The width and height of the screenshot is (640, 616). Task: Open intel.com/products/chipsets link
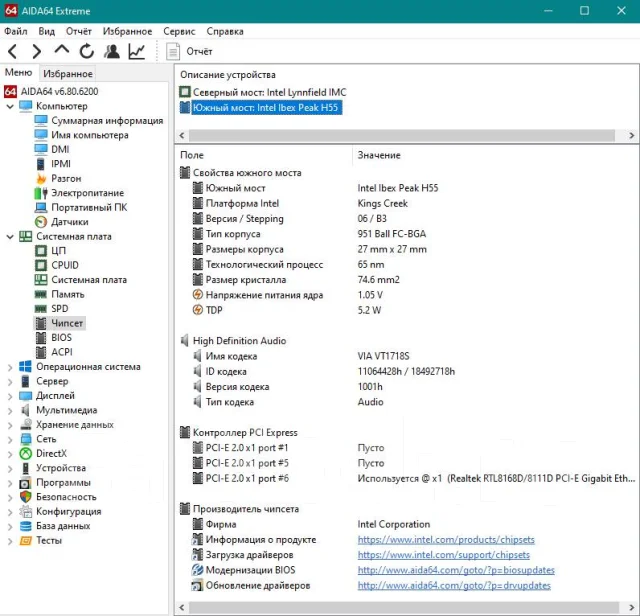(x=446, y=540)
